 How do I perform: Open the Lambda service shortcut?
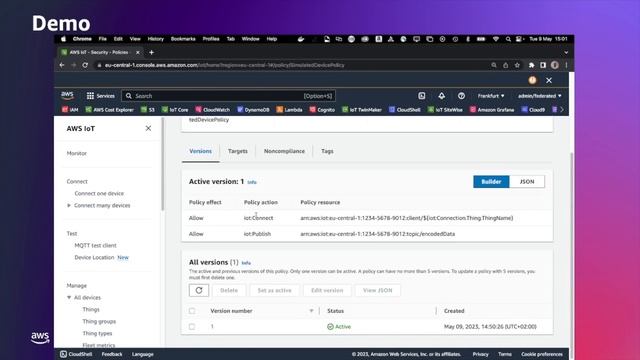click(289, 110)
